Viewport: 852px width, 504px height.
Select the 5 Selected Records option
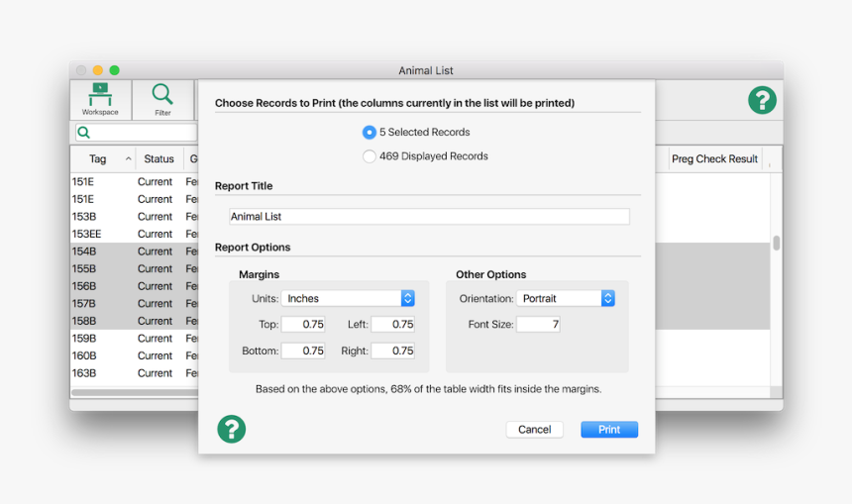tap(370, 132)
